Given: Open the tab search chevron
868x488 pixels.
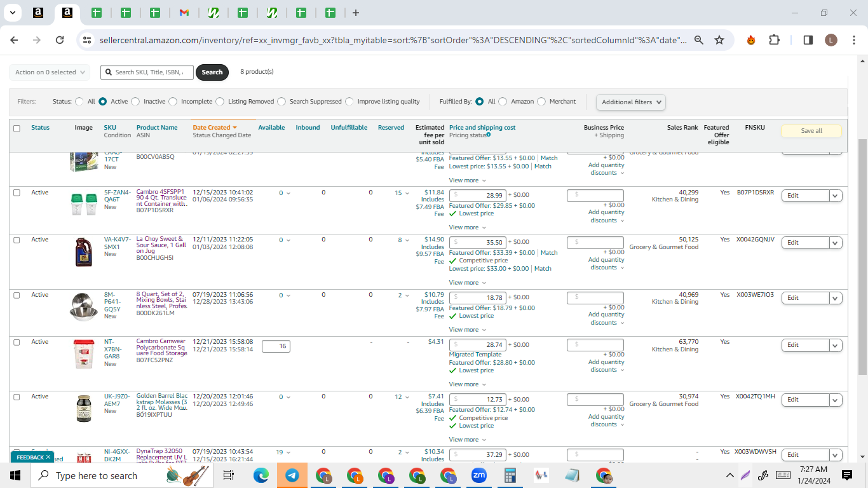Looking at the screenshot, I should coord(13,12).
